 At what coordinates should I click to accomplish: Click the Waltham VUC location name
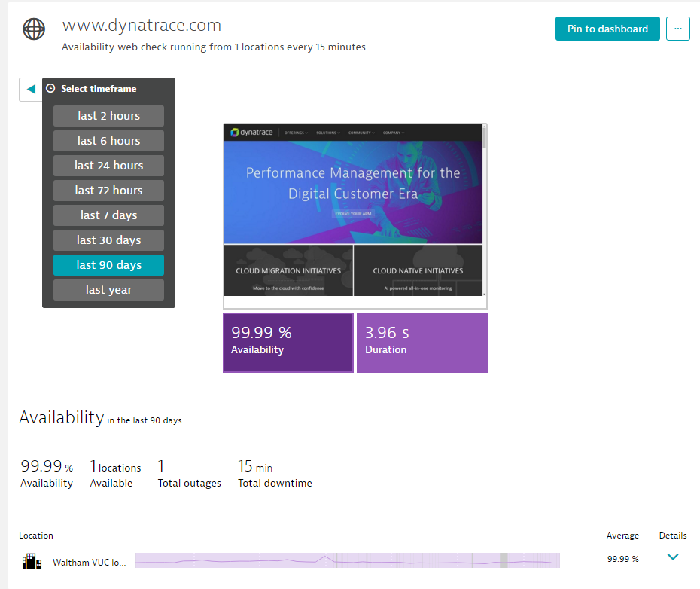click(90, 562)
